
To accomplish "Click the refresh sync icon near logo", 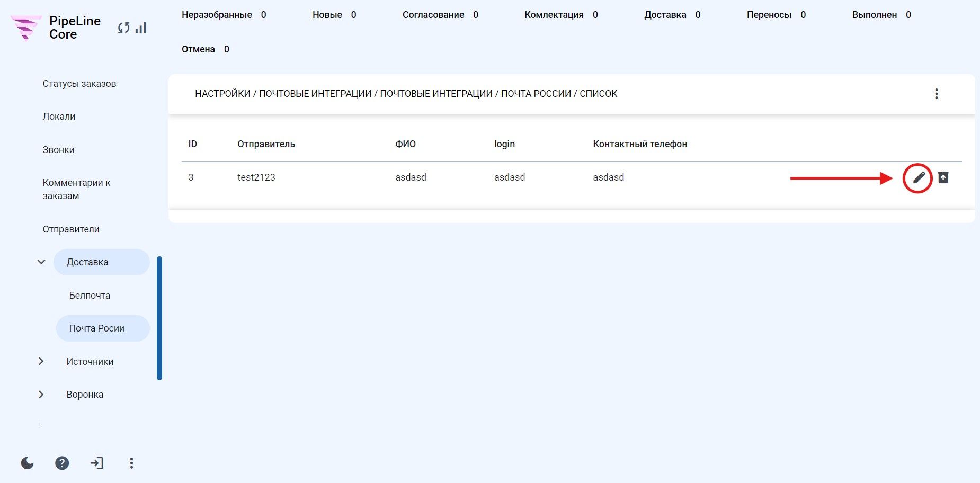I will click(x=124, y=28).
